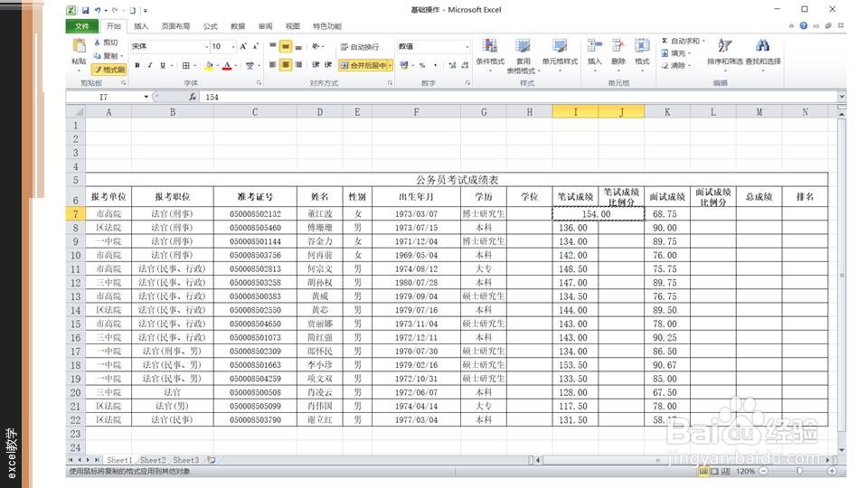The height and width of the screenshot is (488, 868).
Task: Switch to the Sheet2 worksheet tab
Action: 153,460
